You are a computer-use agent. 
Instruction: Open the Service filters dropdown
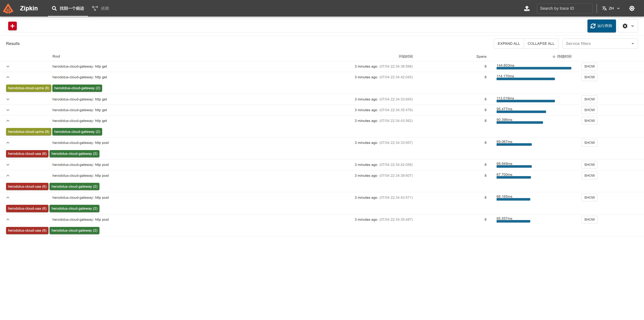pyautogui.click(x=600, y=44)
